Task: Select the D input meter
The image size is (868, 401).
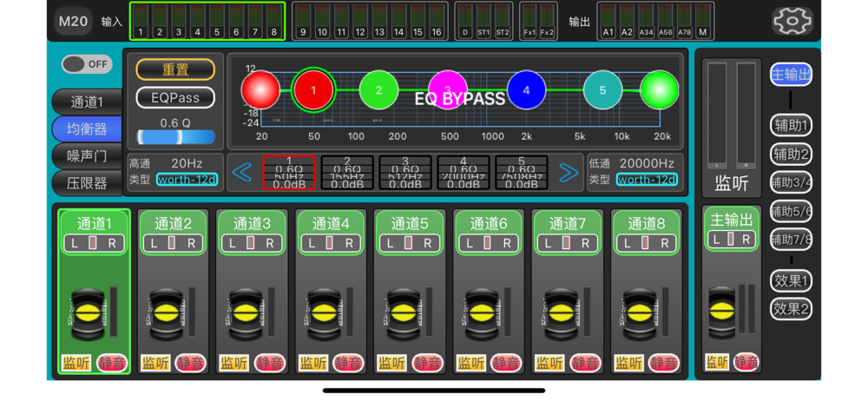Action: coord(465,21)
